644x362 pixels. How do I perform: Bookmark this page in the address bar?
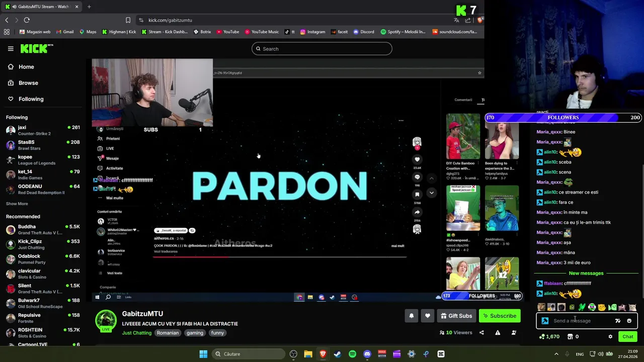tap(128, 20)
